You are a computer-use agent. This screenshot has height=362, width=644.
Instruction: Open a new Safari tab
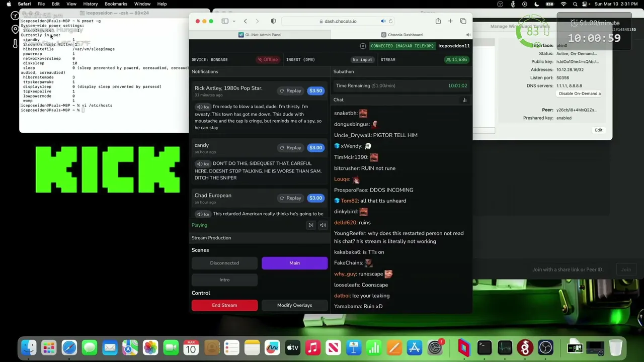450,21
